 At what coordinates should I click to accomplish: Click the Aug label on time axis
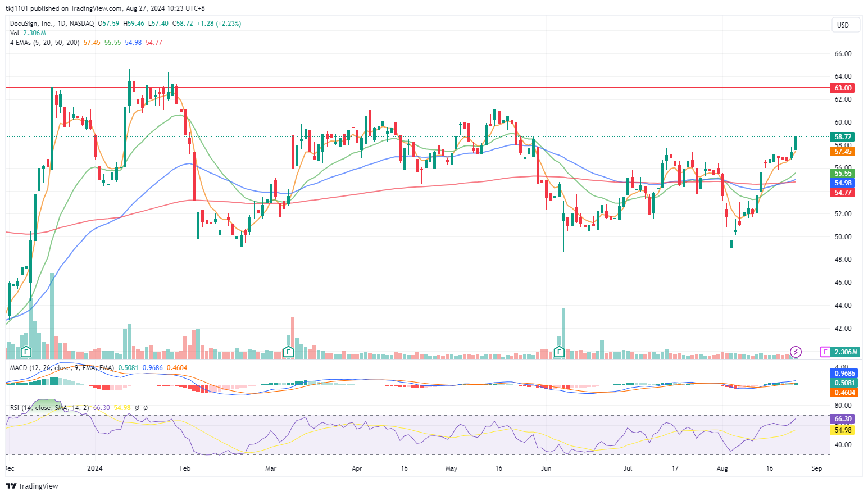(722, 468)
